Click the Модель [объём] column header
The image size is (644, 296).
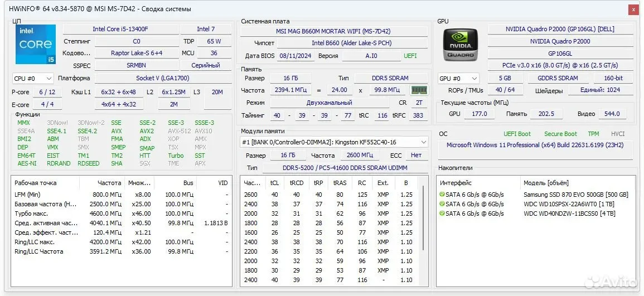(x=577, y=183)
